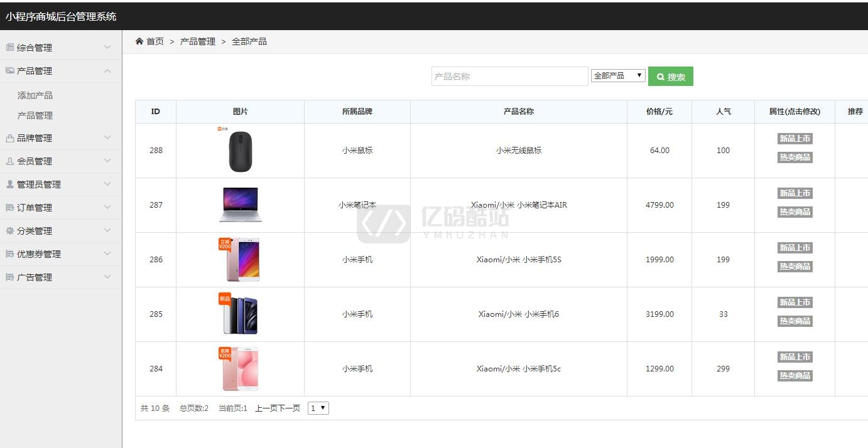Toggle 新品上市 tag for product 286

[x=795, y=248]
